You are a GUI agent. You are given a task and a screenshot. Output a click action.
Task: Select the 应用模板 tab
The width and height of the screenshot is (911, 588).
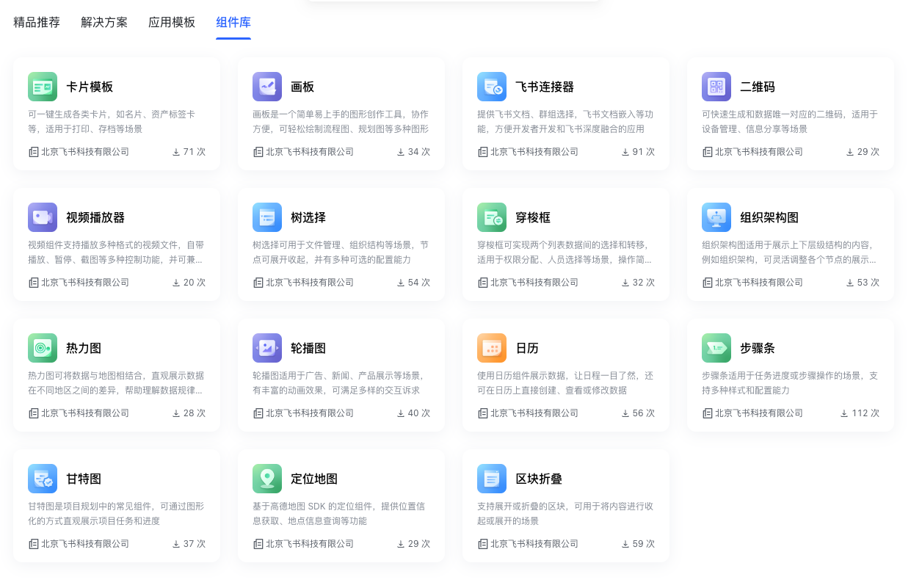(x=172, y=22)
